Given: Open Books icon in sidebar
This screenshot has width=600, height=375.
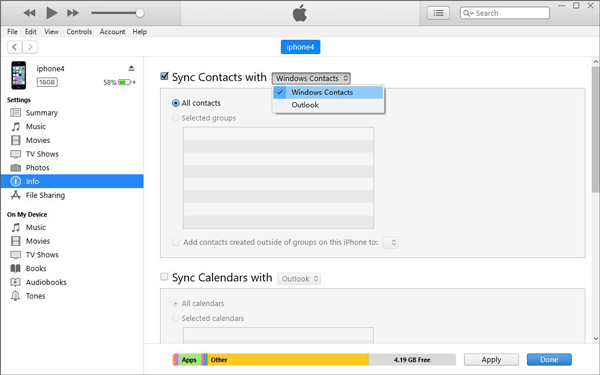Looking at the screenshot, I should coord(16,268).
